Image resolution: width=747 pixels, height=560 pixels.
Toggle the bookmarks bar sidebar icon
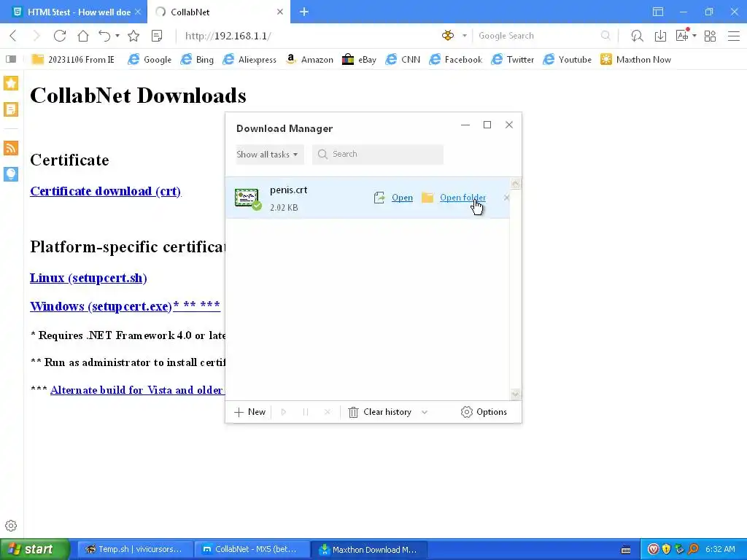point(11,59)
